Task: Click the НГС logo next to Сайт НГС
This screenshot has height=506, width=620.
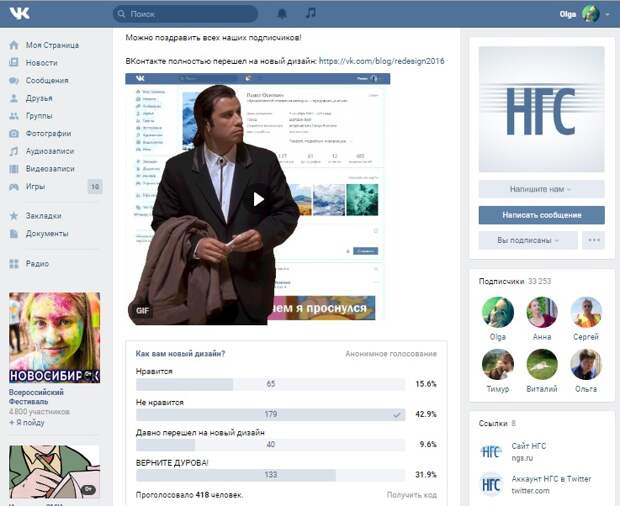Action: (491, 451)
